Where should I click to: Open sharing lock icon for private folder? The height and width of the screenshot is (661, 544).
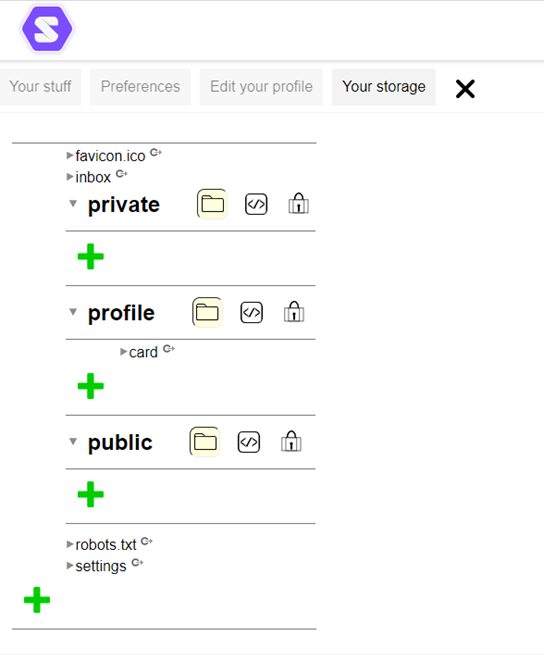[299, 203]
